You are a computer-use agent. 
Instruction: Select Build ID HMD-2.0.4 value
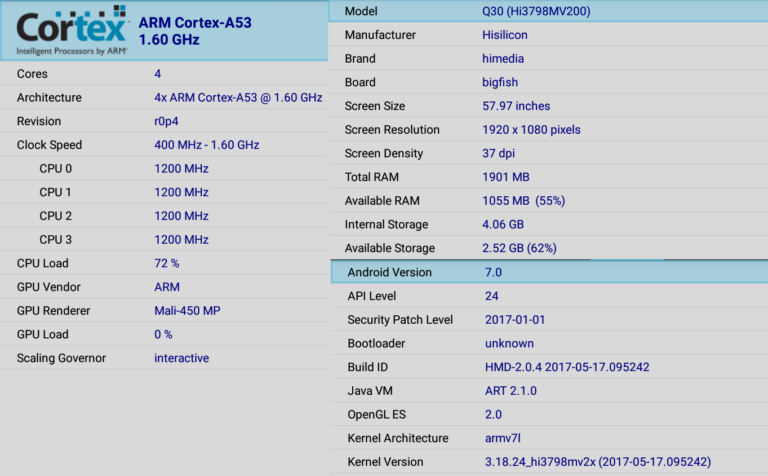coord(567,367)
